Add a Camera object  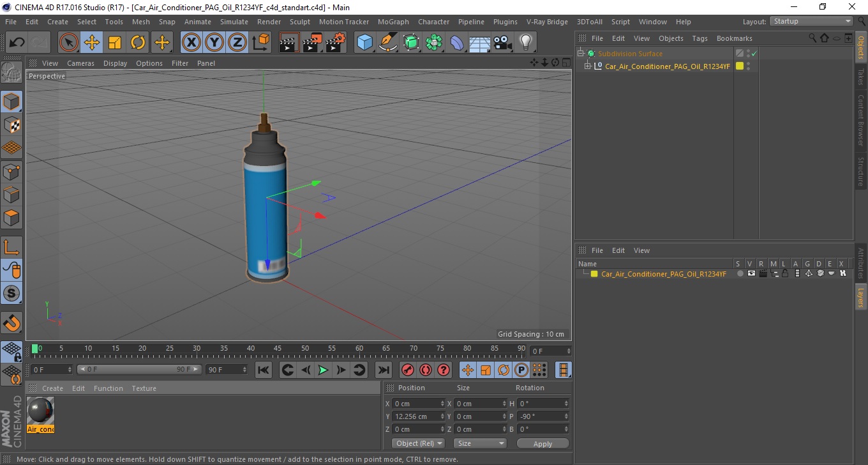(x=503, y=43)
